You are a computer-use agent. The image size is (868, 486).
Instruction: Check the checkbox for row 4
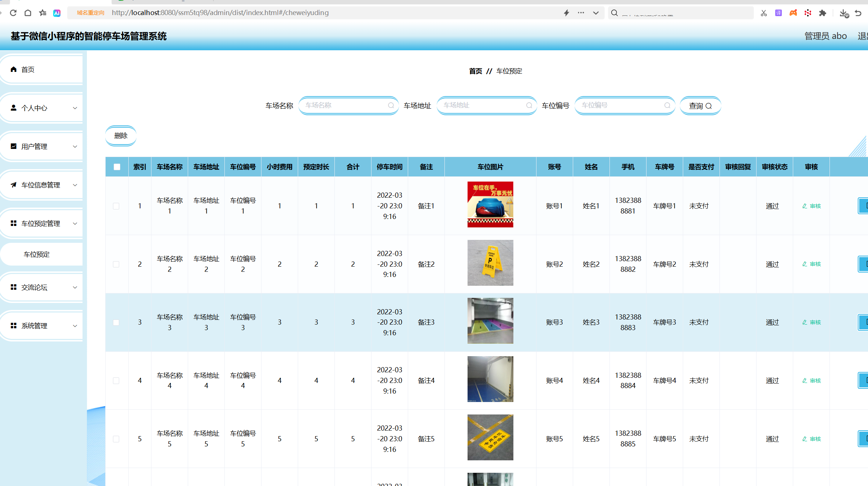[x=116, y=381]
